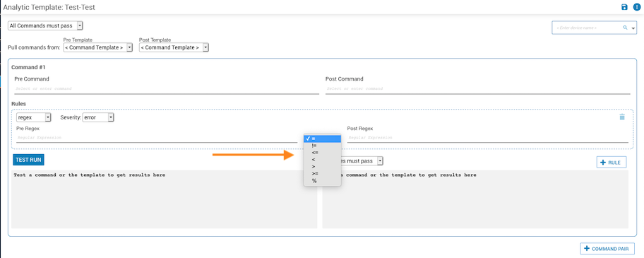
Task: Click the TEST RUN button
Action: tap(28, 160)
